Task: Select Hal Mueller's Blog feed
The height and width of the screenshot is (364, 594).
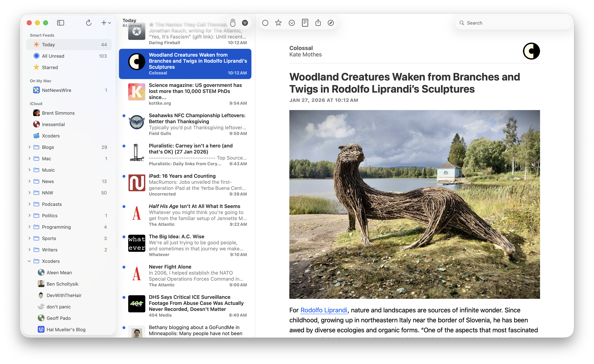Action: [66, 329]
